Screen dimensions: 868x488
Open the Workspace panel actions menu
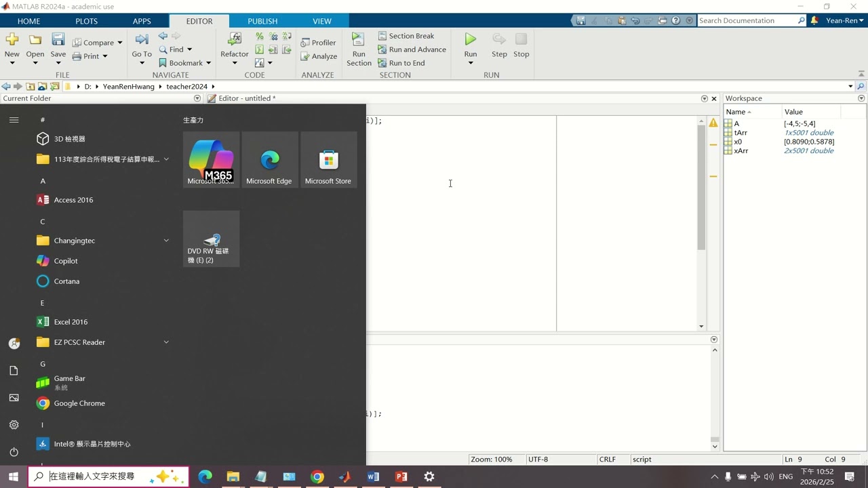pyautogui.click(x=861, y=98)
